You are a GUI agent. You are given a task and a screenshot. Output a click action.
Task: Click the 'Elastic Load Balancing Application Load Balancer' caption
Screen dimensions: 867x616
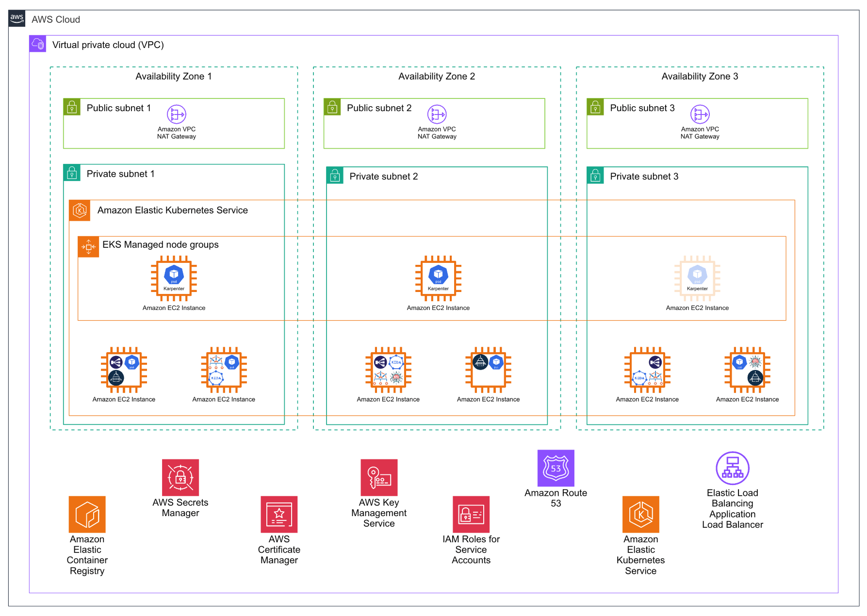[x=733, y=508]
